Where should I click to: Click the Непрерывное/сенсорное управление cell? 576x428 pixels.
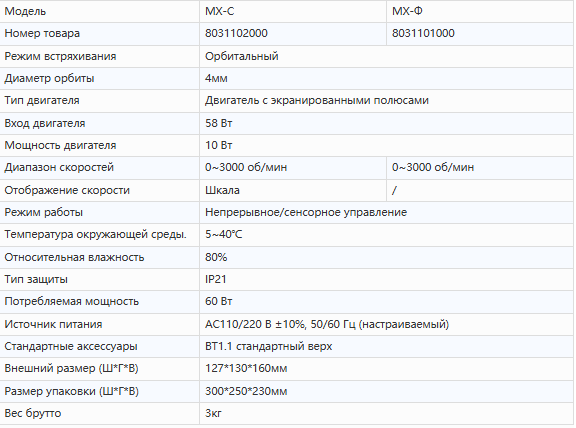click(386, 212)
